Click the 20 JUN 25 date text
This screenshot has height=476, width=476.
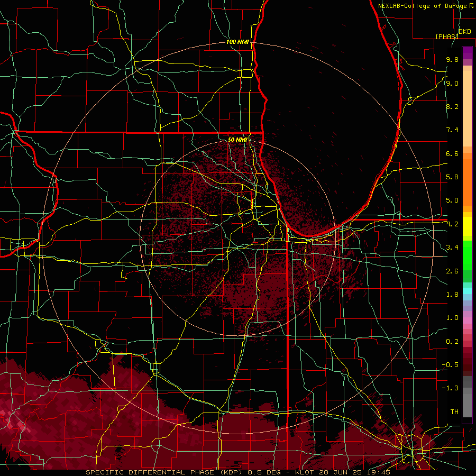coord(341,472)
